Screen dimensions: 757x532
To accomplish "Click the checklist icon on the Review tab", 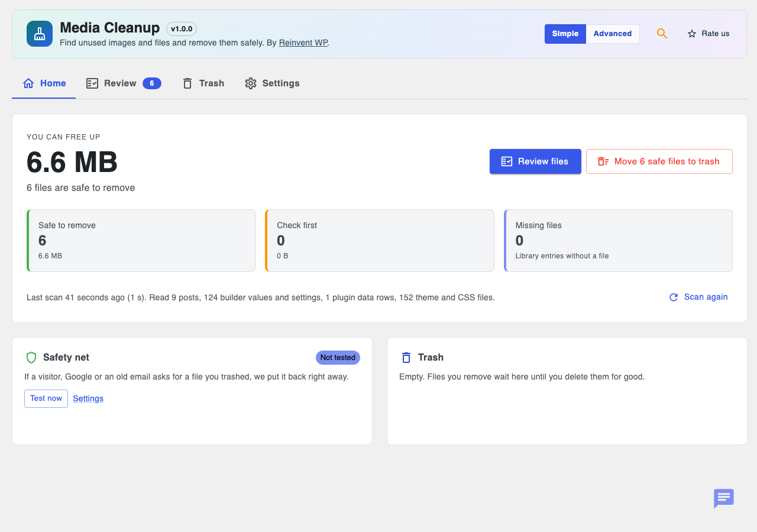I will 92,83.
